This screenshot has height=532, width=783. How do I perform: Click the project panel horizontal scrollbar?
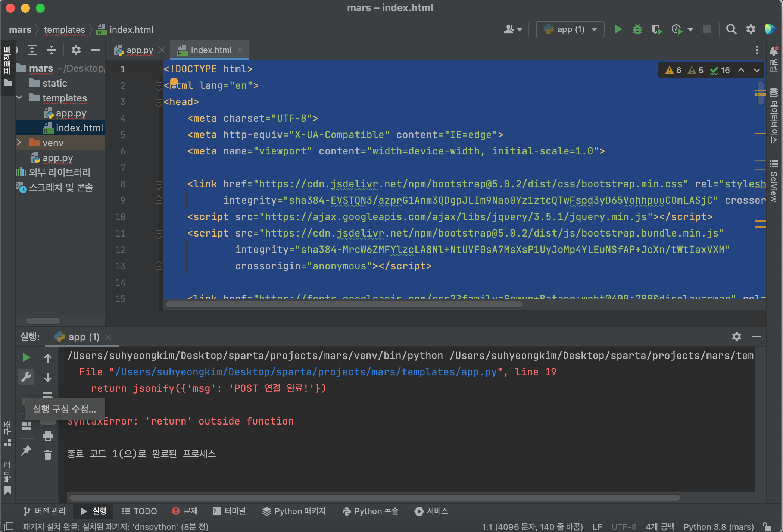pyautogui.click(x=43, y=320)
